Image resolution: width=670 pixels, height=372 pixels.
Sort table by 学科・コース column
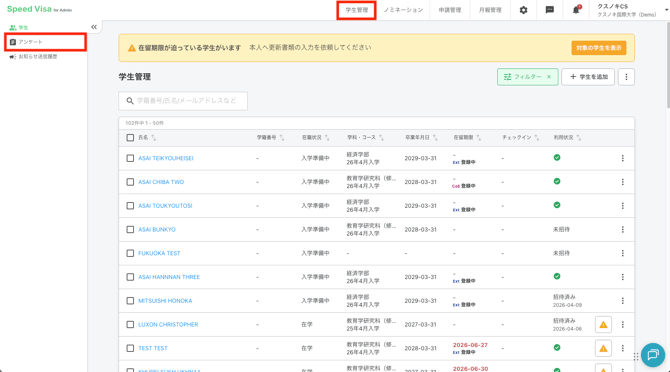(x=381, y=138)
